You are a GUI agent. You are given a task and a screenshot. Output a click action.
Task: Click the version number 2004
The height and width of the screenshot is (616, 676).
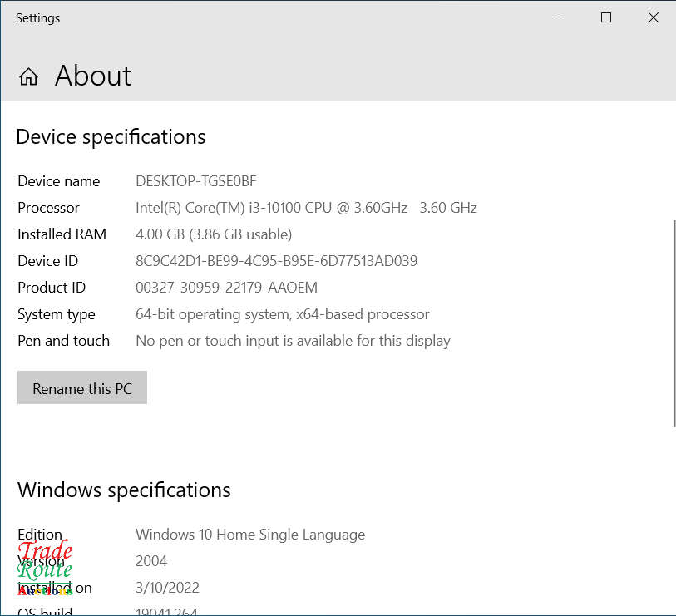151,561
